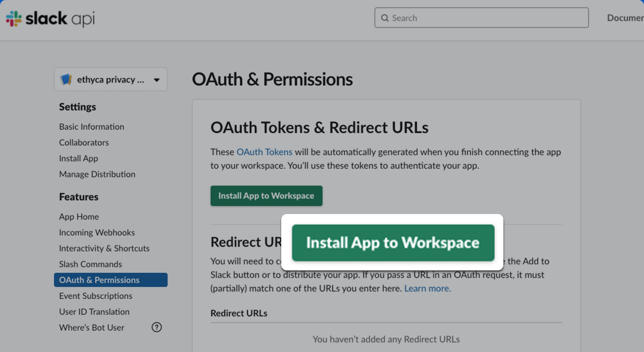Open Slash Commands feature
Image resolution: width=644 pixels, height=352 pixels.
90,264
